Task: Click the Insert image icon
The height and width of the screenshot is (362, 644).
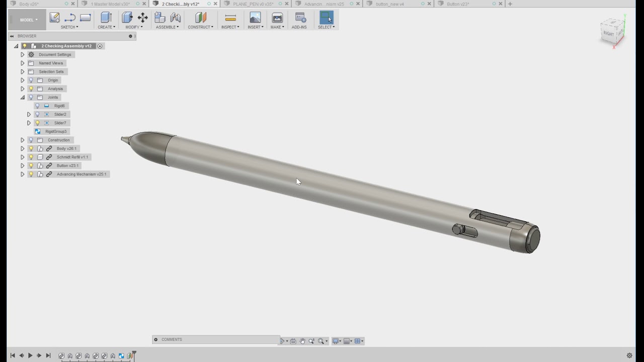Action: [255, 18]
